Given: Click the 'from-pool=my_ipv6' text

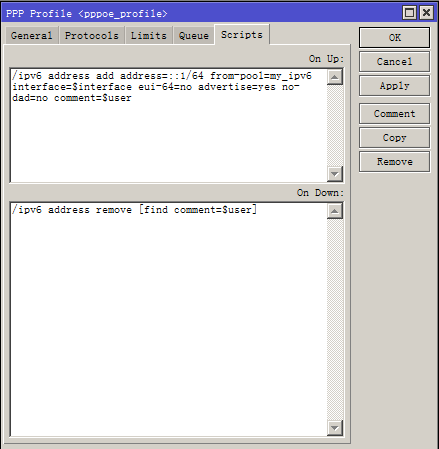Looking at the screenshot, I should pos(261,76).
